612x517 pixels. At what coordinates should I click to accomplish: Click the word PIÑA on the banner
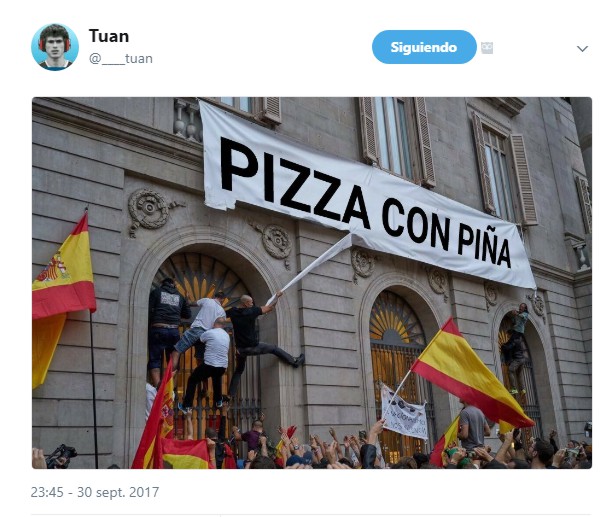pos(484,246)
